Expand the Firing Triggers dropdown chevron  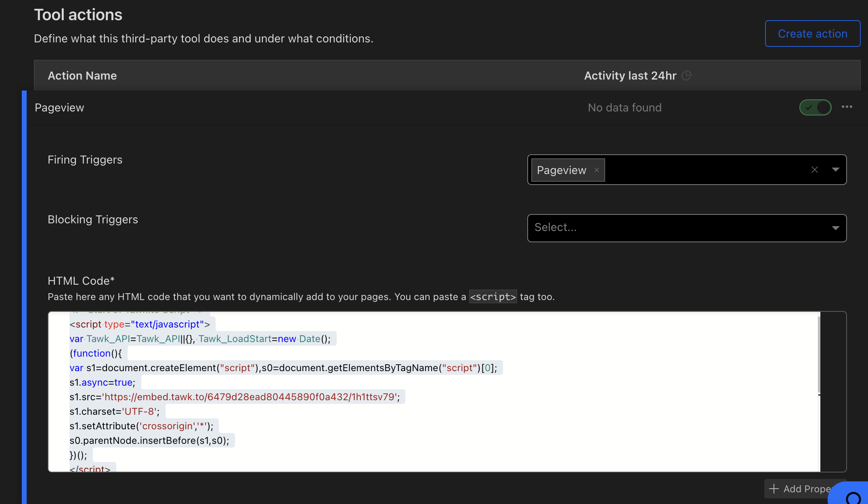835,170
